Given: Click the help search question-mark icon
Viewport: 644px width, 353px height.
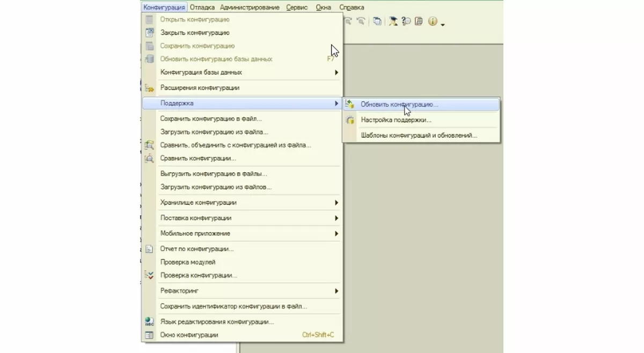Looking at the screenshot, I should point(406,21).
